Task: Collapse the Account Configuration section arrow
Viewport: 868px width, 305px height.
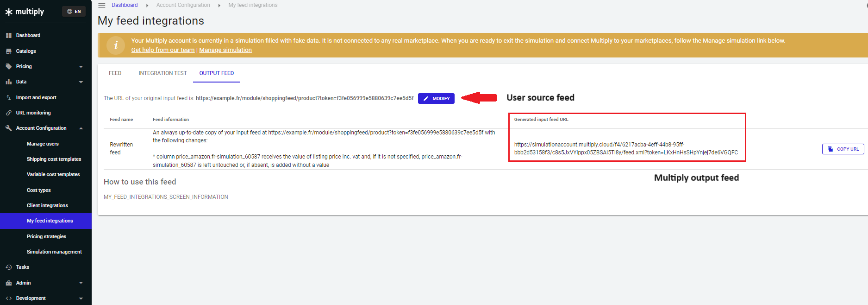Action: point(81,128)
